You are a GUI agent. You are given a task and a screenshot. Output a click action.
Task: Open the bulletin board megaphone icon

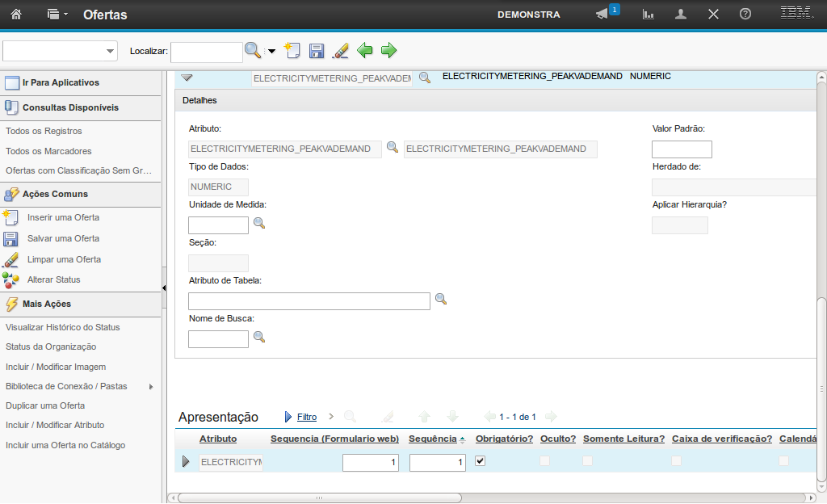[x=602, y=15]
